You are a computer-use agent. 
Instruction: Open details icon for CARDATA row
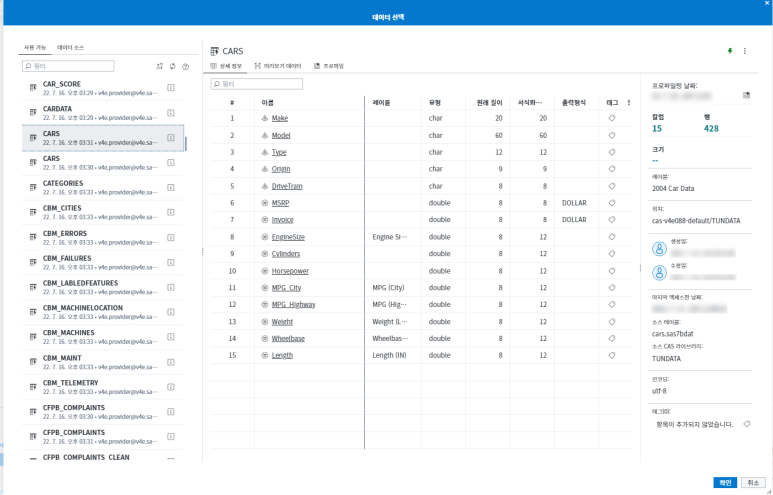[171, 113]
